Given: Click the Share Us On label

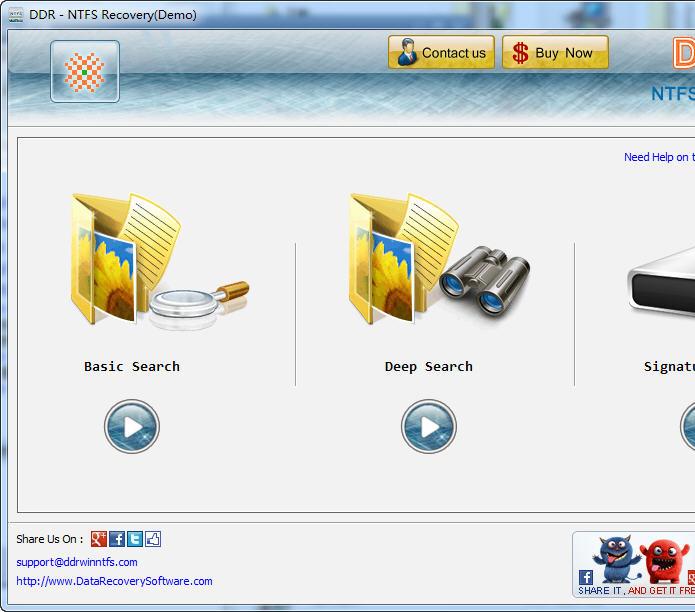Looking at the screenshot, I should pos(50,539).
